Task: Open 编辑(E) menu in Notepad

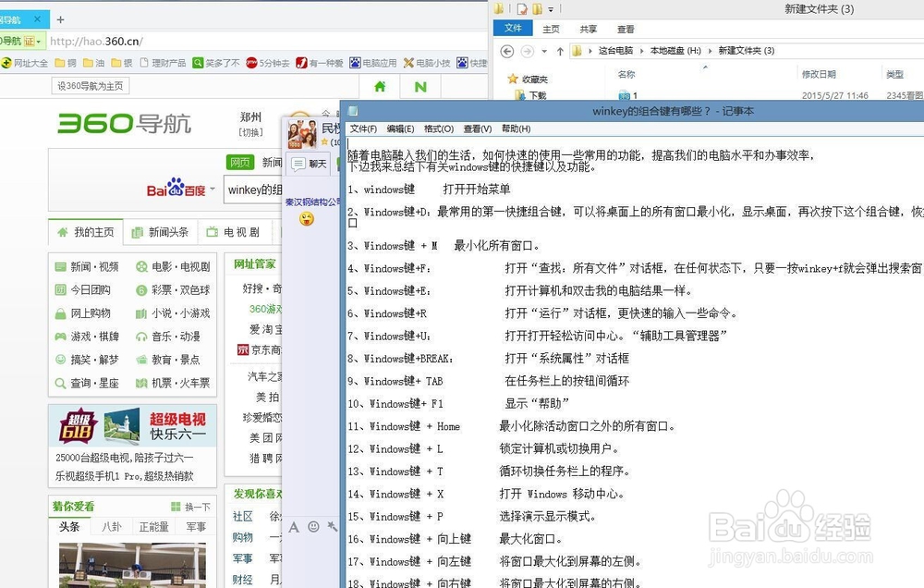Action: tap(400, 129)
